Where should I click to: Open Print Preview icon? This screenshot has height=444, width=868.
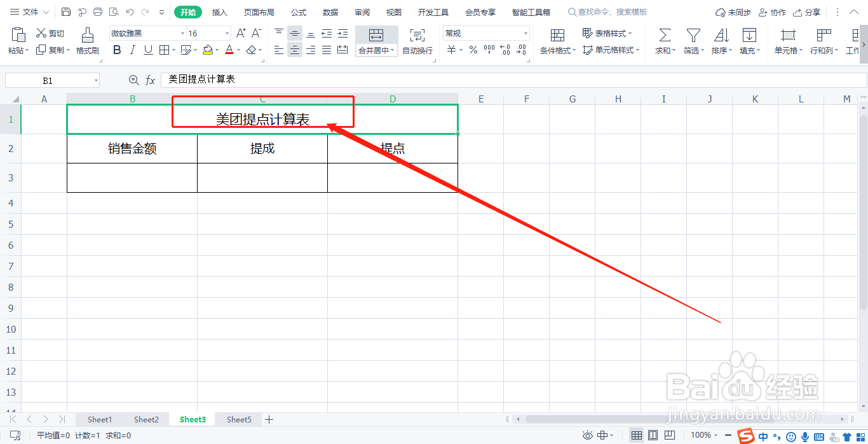pyautogui.click(x=114, y=12)
